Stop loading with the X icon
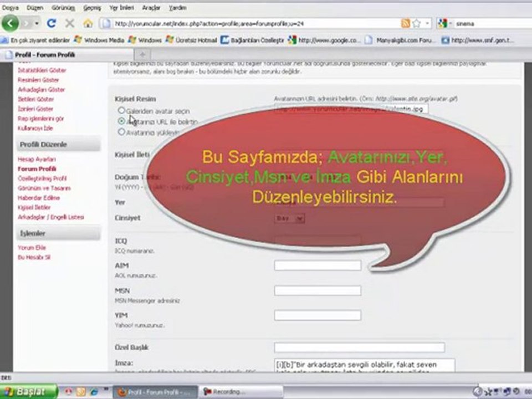The image size is (532, 399). click(70, 23)
